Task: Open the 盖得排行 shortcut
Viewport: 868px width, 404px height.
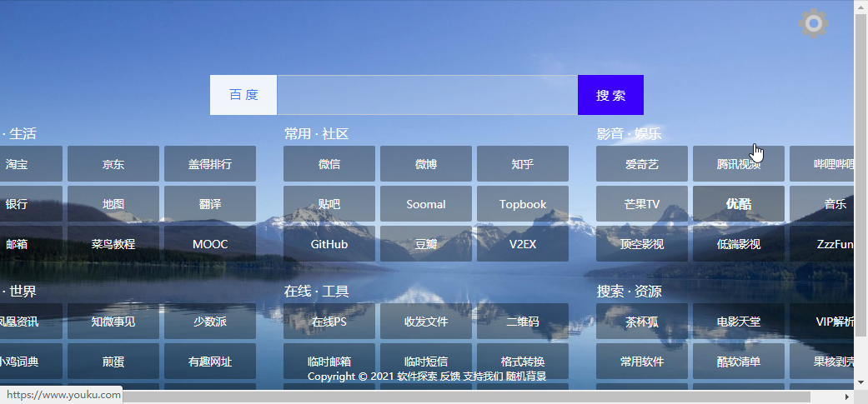Action: click(210, 163)
